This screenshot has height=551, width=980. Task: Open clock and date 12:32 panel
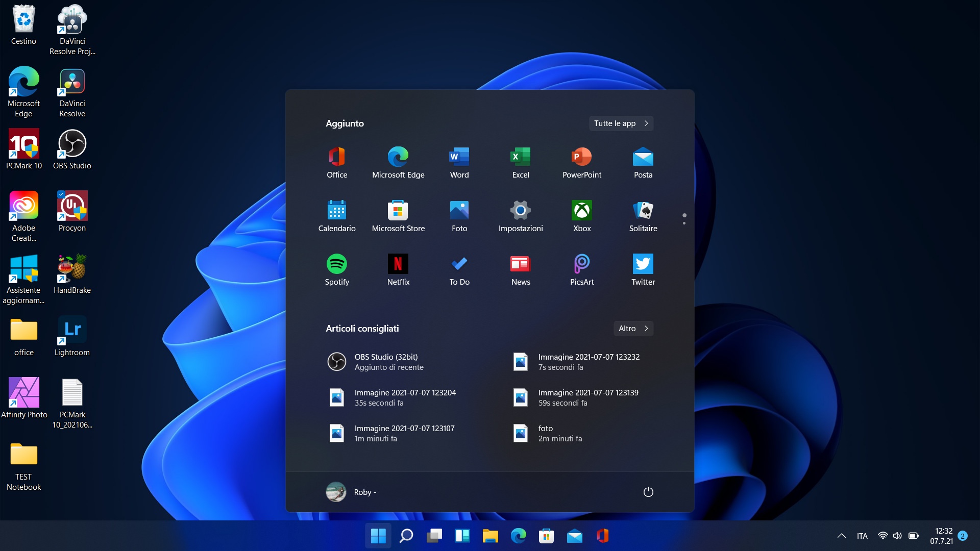[941, 536]
